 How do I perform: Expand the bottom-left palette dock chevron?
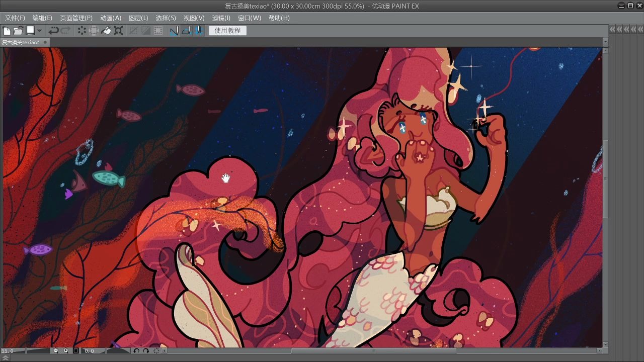click(6, 358)
